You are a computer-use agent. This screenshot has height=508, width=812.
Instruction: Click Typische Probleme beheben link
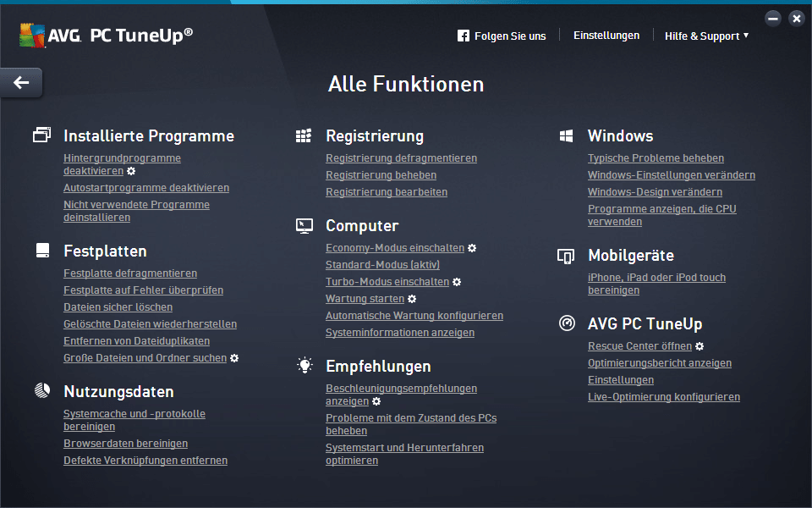pos(656,158)
